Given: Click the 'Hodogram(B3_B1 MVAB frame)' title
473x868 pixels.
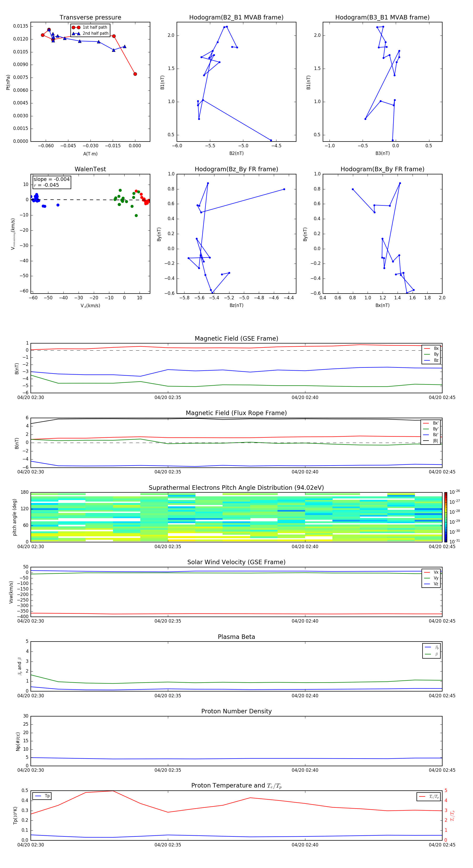Looking at the screenshot, I should click(x=382, y=17).
